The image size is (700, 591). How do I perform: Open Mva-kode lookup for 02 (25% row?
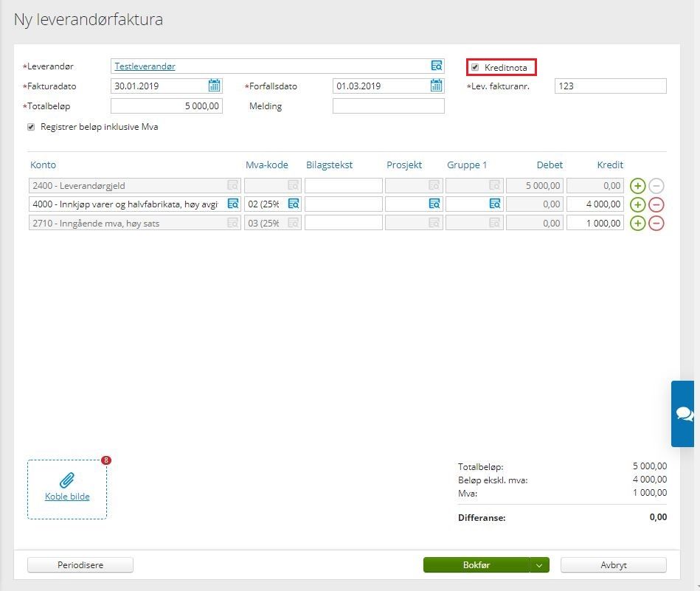(x=294, y=204)
